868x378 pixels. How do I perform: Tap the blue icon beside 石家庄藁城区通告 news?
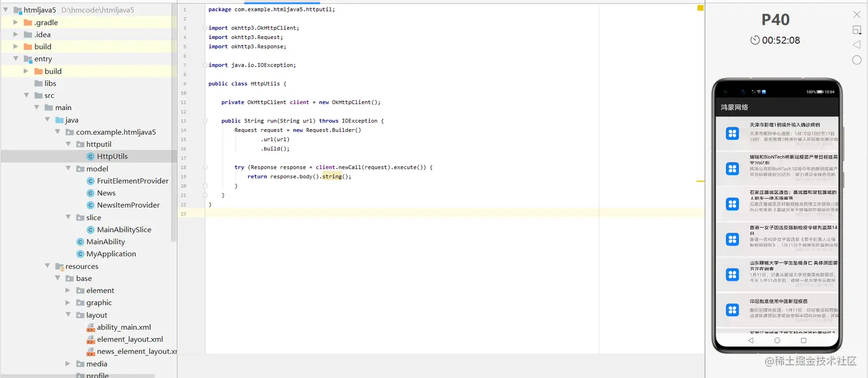click(732, 204)
